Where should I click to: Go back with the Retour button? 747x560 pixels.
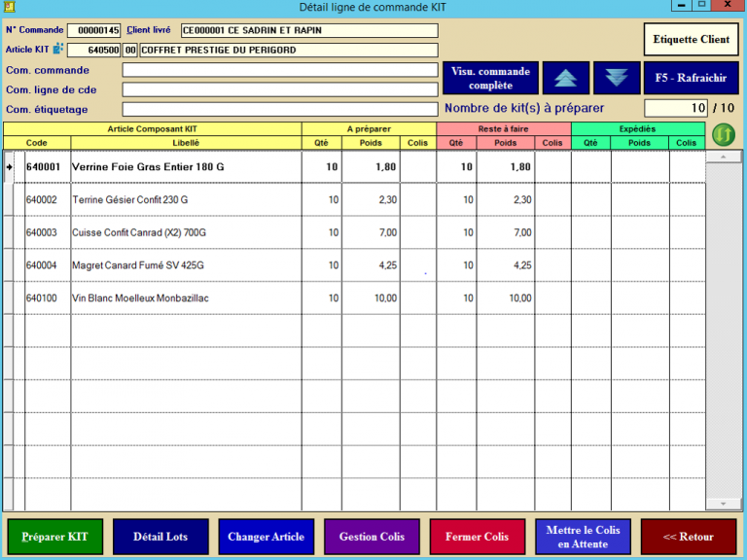click(688, 537)
